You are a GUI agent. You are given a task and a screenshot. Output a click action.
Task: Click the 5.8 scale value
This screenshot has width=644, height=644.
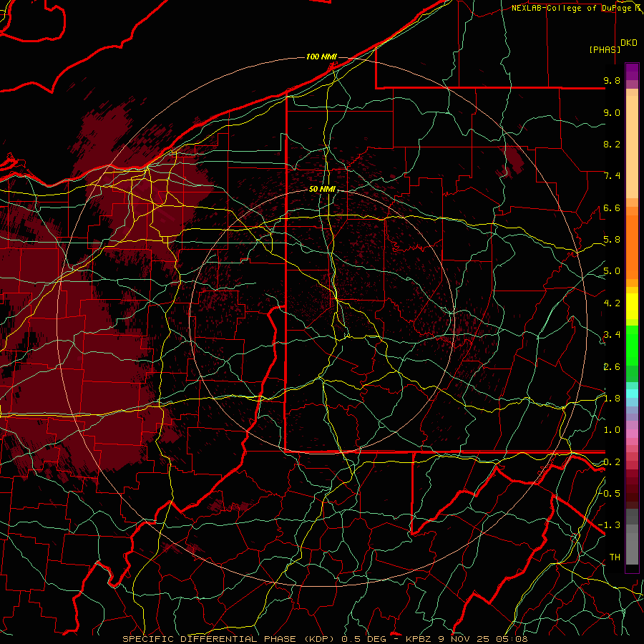[x=612, y=240]
